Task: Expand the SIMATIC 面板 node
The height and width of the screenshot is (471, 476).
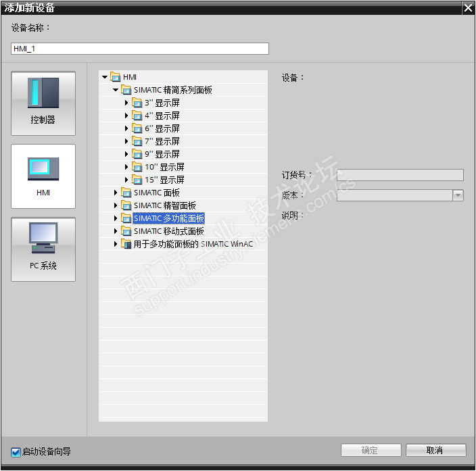Action: click(116, 193)
